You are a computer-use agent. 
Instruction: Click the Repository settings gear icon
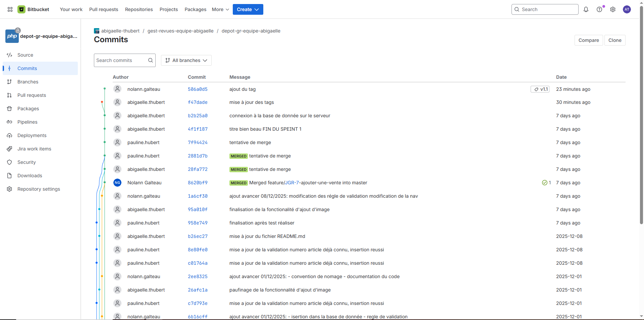coord(9,189)
